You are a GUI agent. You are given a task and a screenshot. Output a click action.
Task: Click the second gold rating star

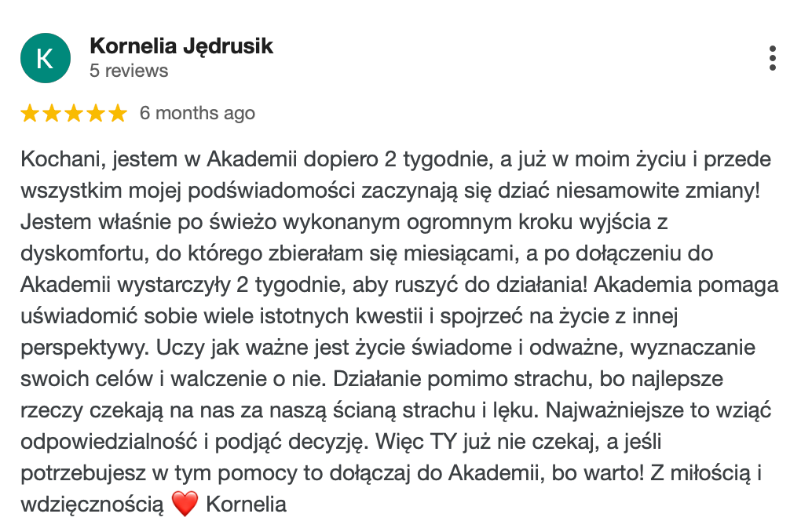click(x=52, y=114)
